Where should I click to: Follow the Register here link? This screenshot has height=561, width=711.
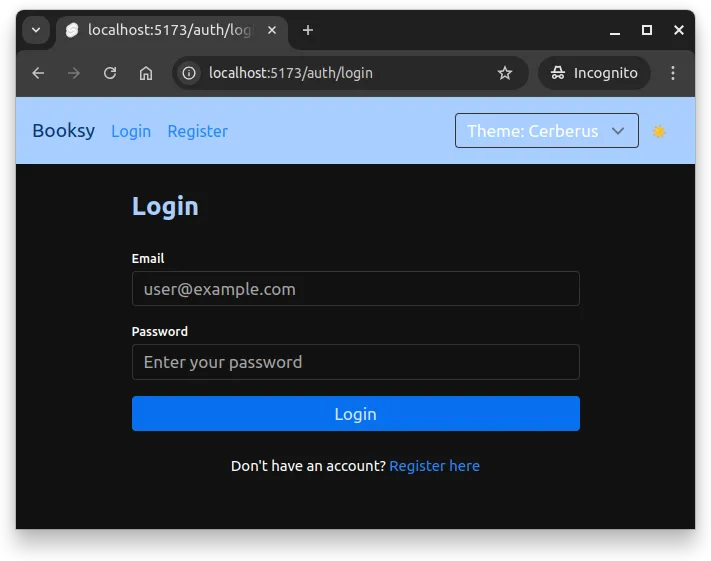click(x=434, y=466)
